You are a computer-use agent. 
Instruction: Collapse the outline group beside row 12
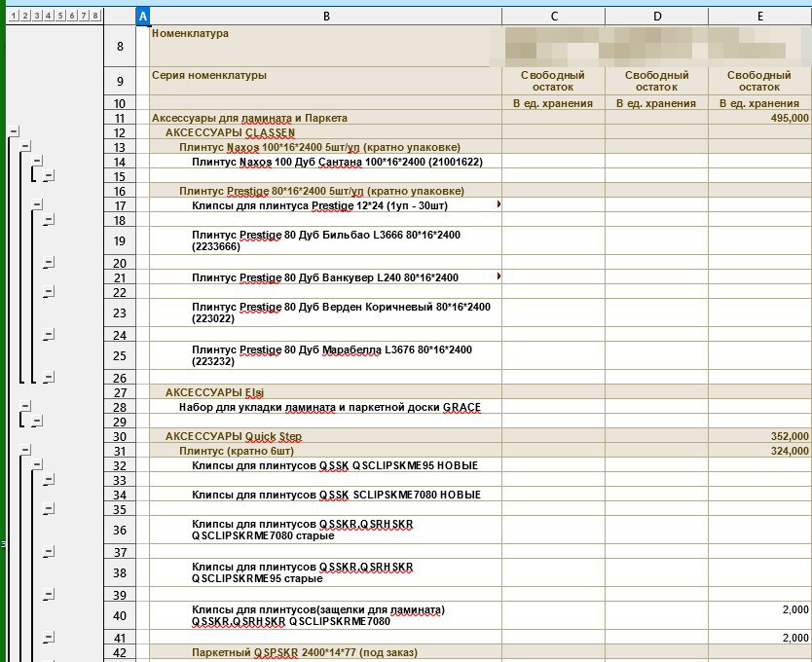(x=14, y=132)
